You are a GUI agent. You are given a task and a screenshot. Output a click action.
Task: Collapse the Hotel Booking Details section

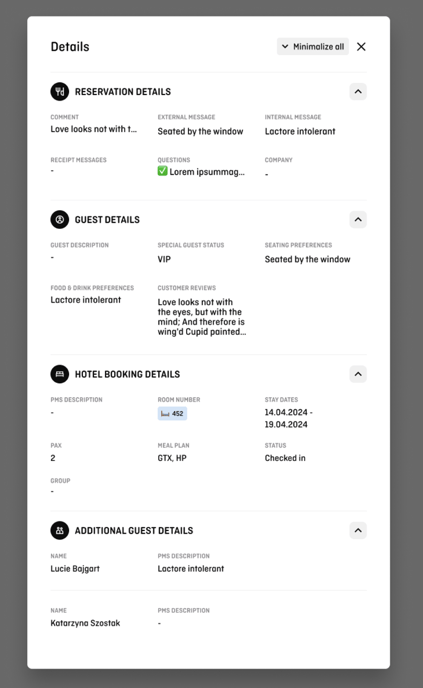(358, 374)
